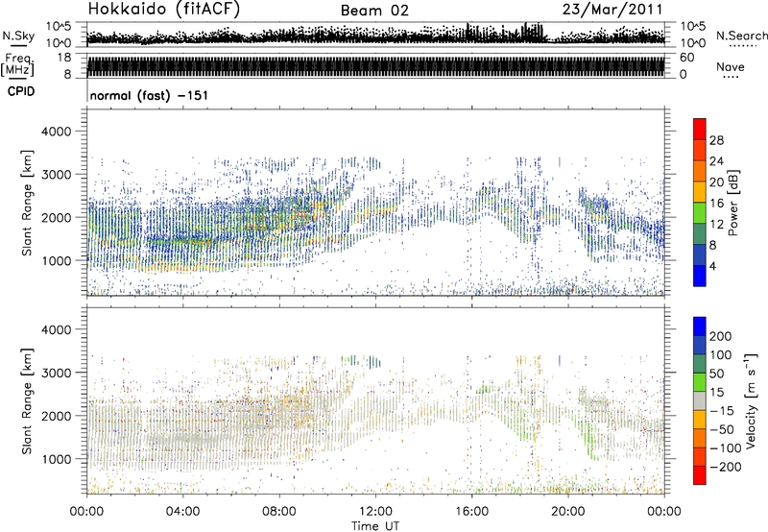Viewport: 768px width, 532px height.
Task: Click the light green 12-16 dB power segment
Action: 700,213
